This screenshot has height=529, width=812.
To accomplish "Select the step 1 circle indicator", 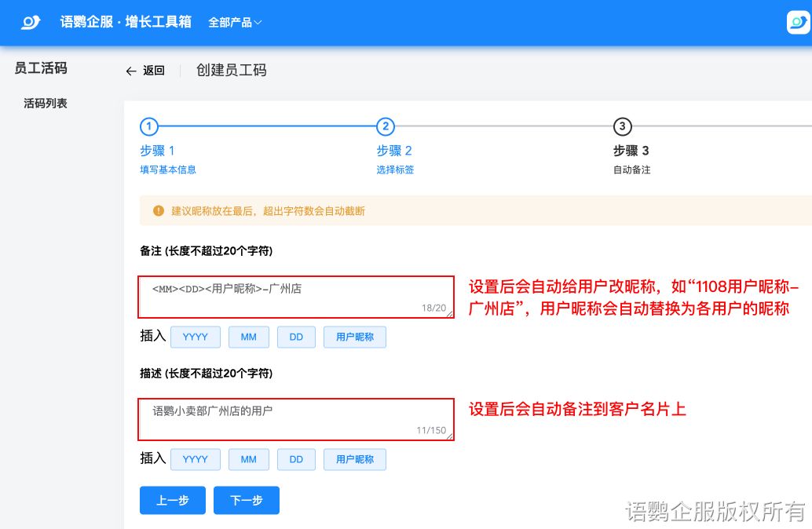I will (x=149, y=126).
